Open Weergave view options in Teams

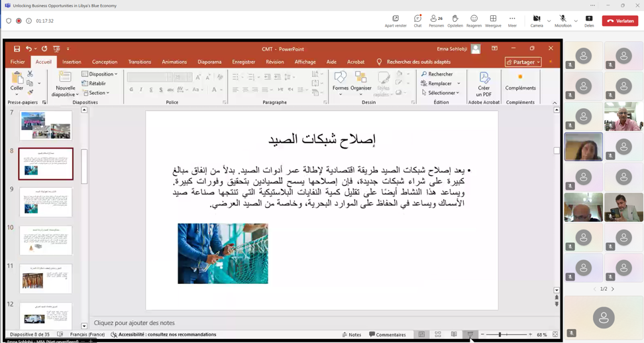(493, 21)
